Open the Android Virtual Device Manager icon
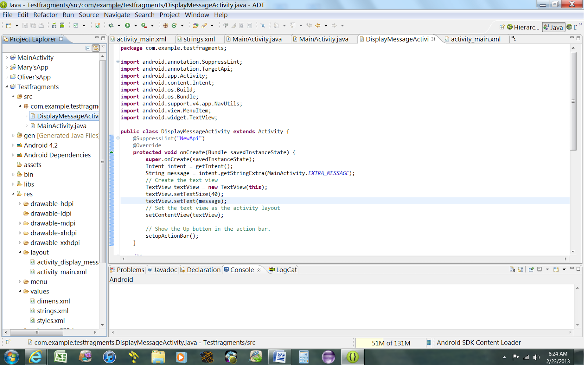The image size is (588, 366). coord(62,26)
